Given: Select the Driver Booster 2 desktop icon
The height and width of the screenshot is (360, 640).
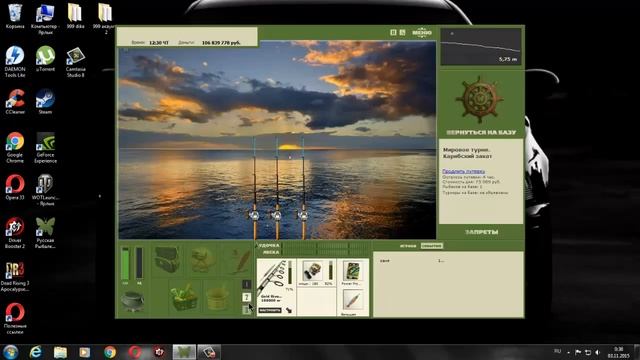Looking at the screenshot, I should coord(15,233).
